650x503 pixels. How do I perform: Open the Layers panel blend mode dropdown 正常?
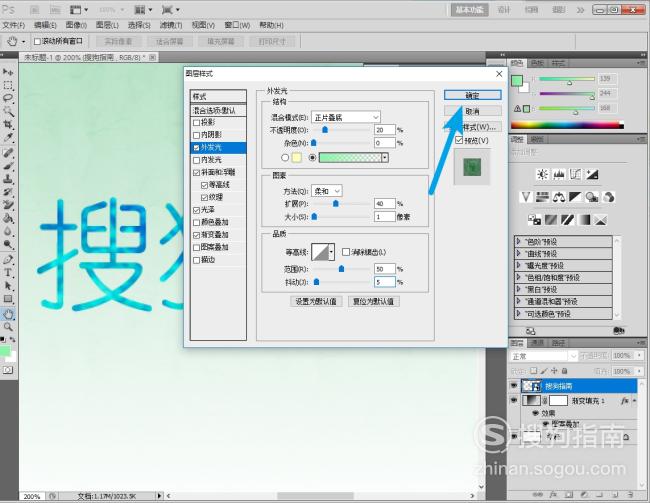pyautogui.click(x=543, y=356)
